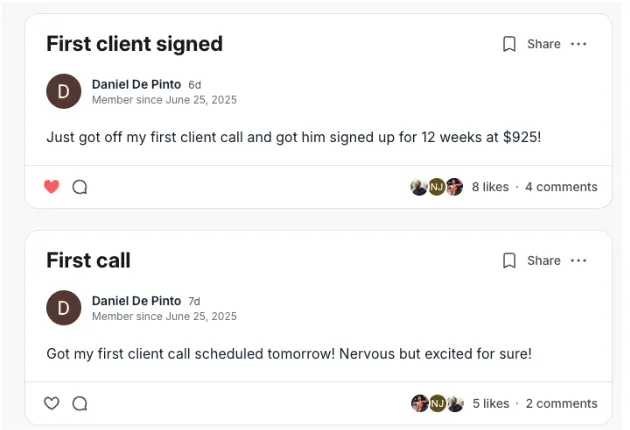Image resolution: width=630 pixels, height=430 pixels.
Task: Open more options menu for "First call"
Action: pyautogui.click(x=579, y=260)
